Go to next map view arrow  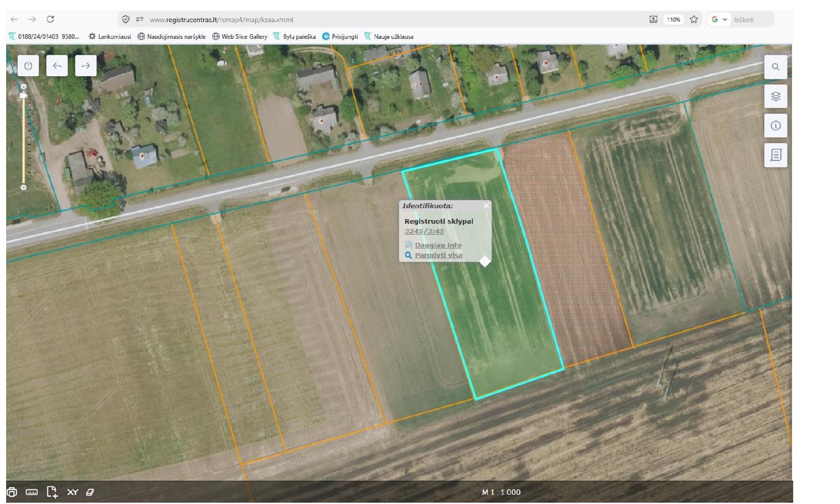[x=86, y=66]
